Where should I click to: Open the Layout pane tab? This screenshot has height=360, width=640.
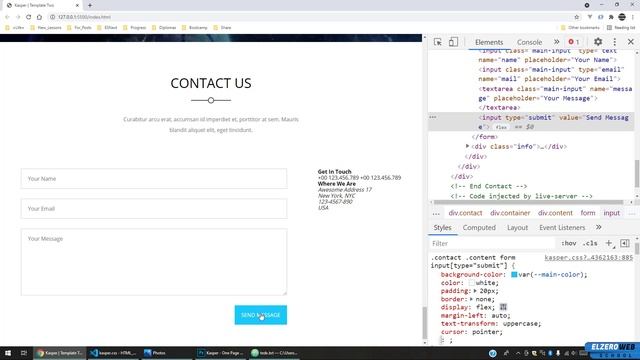[518, 227]
